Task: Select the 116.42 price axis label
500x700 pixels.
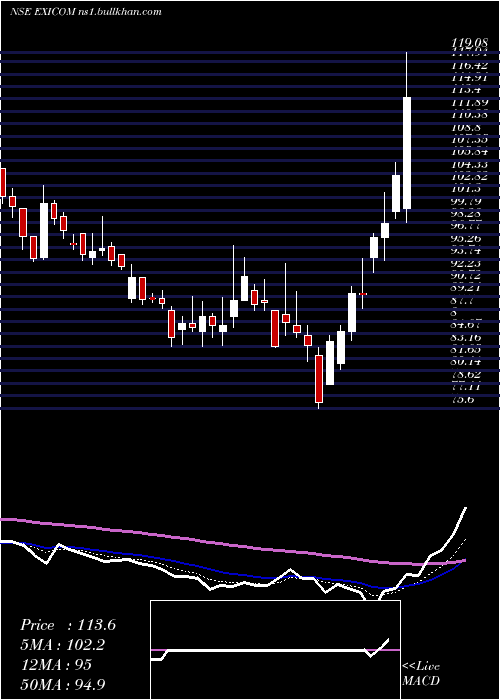Action: point(469,66)
